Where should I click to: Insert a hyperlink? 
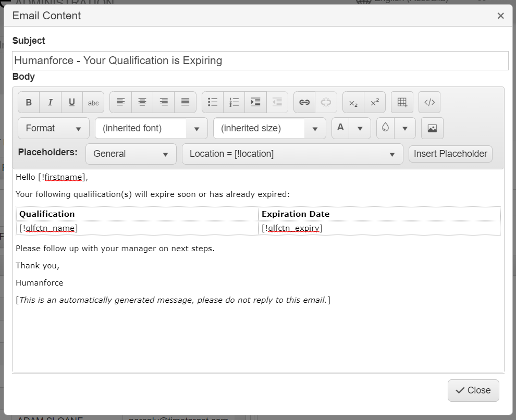pos(304,102)
